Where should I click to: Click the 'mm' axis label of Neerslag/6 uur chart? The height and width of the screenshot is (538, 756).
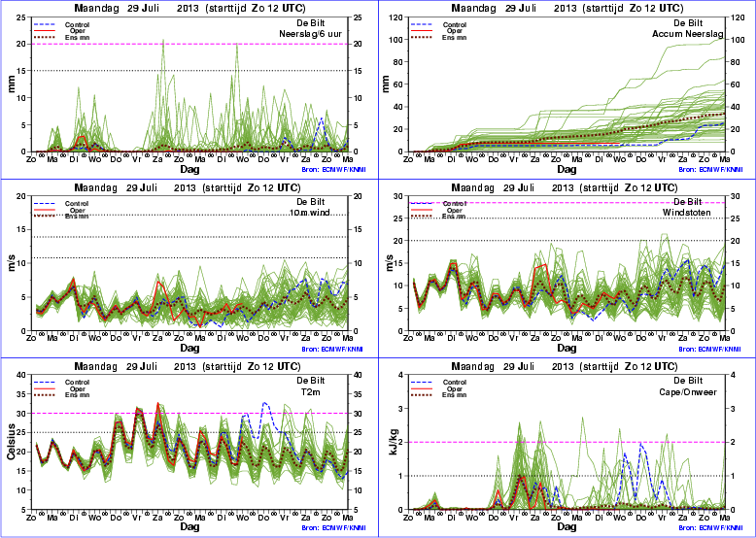11,84
